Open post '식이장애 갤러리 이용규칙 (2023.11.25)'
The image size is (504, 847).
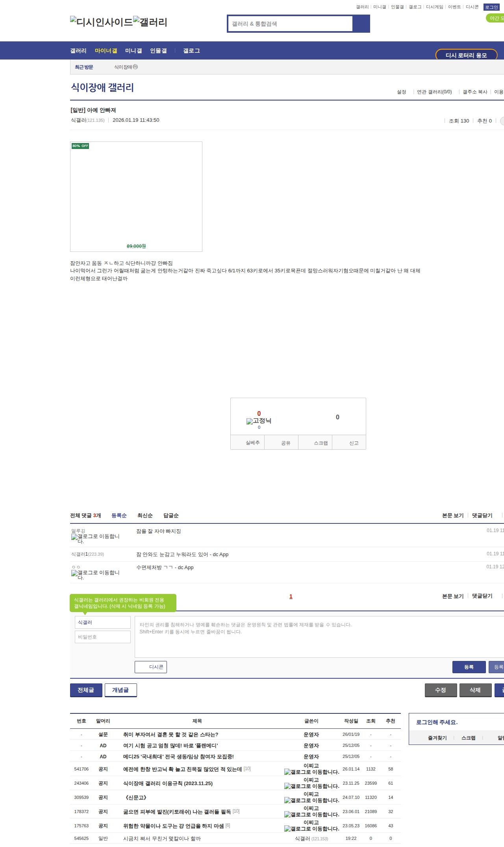click(168, 783)
